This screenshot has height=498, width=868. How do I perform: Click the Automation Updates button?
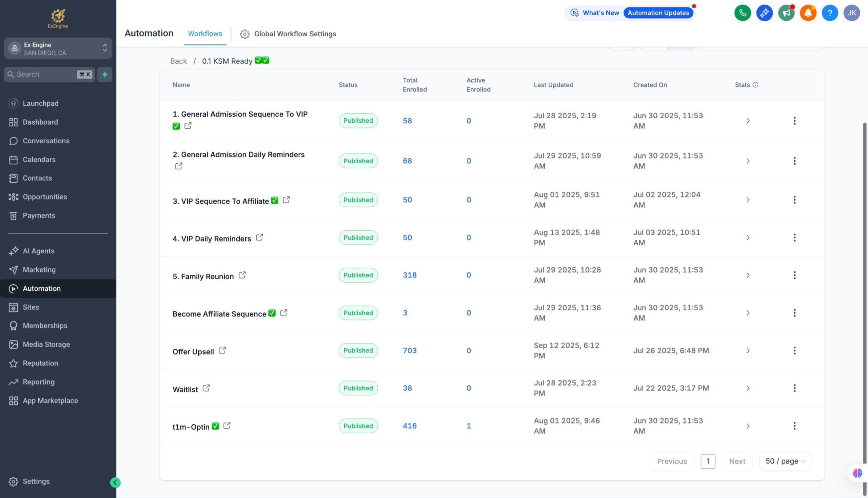[658, 13]
